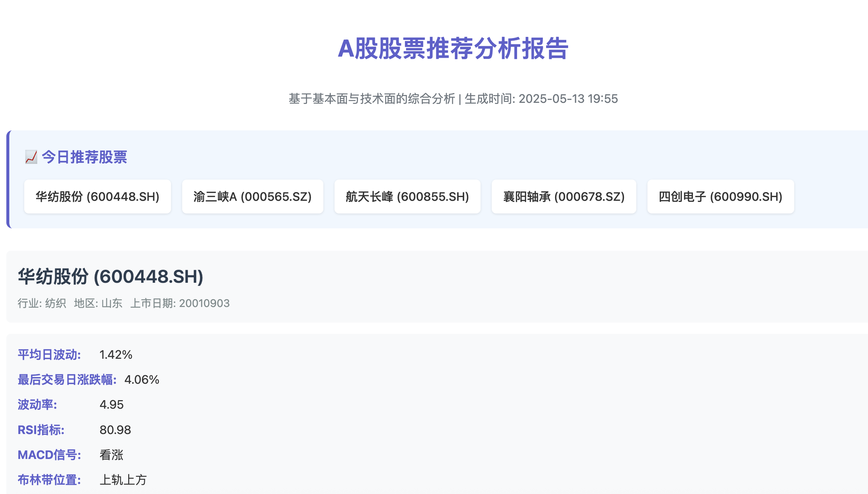Click the subtitle with 生成时间 2025-05-13 19:55
The height and width of the screenshot is (494, 868).
coord(453,99)
